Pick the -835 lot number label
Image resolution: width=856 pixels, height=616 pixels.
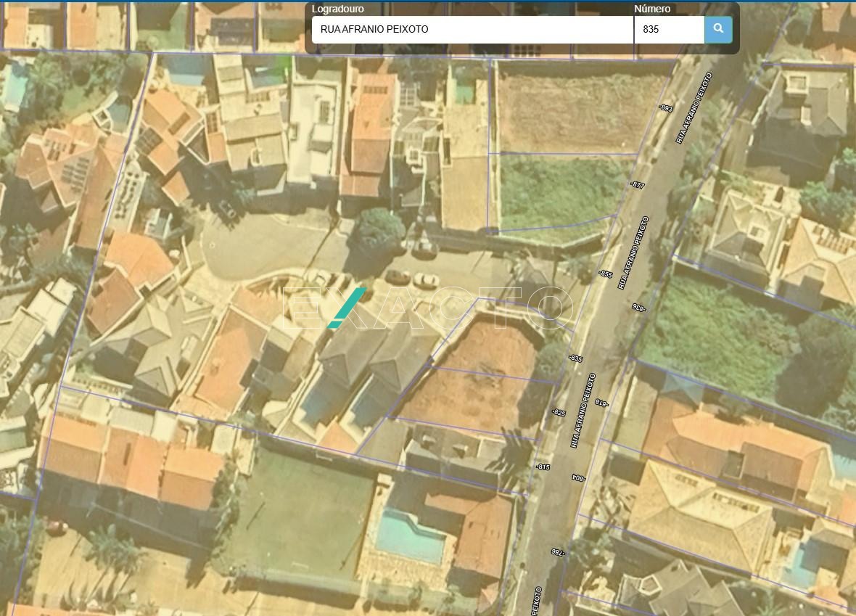tap(575, 358)
